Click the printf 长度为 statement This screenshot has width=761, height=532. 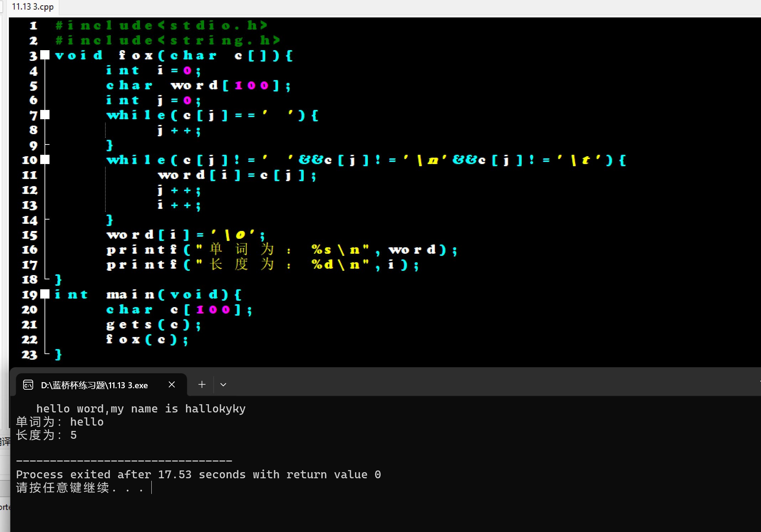click(262, 265)
